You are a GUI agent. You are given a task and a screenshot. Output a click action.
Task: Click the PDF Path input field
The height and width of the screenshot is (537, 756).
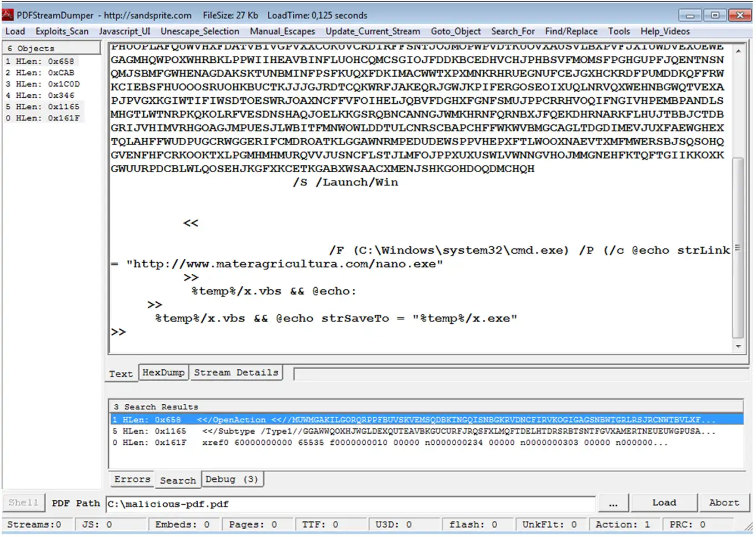(350, 504)
